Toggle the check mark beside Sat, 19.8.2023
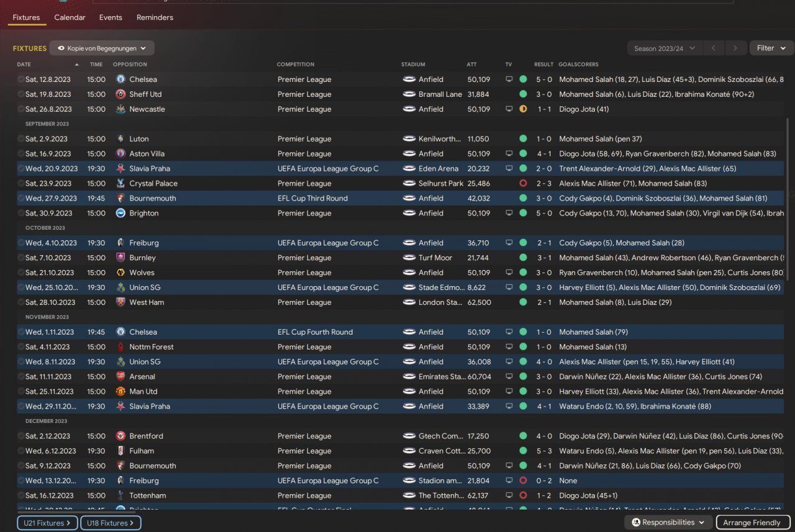The height and width of the screenshot is (532, 795). [x=20, y=94]
